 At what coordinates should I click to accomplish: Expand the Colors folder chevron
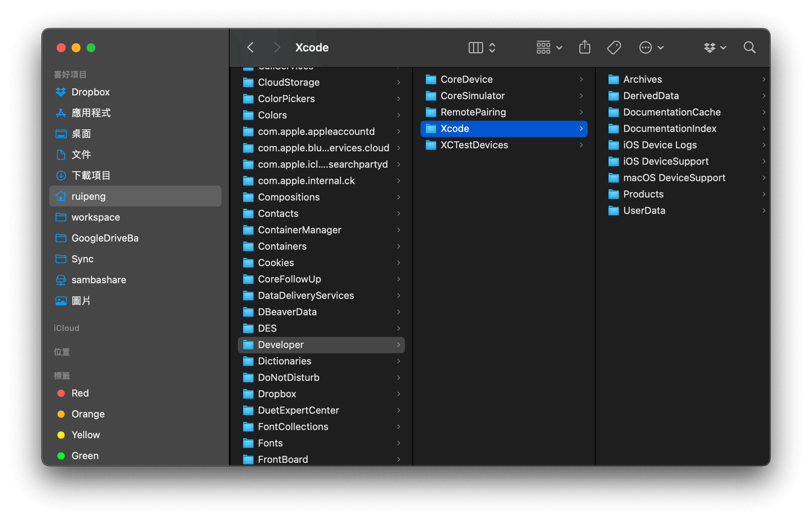point(399,115)
